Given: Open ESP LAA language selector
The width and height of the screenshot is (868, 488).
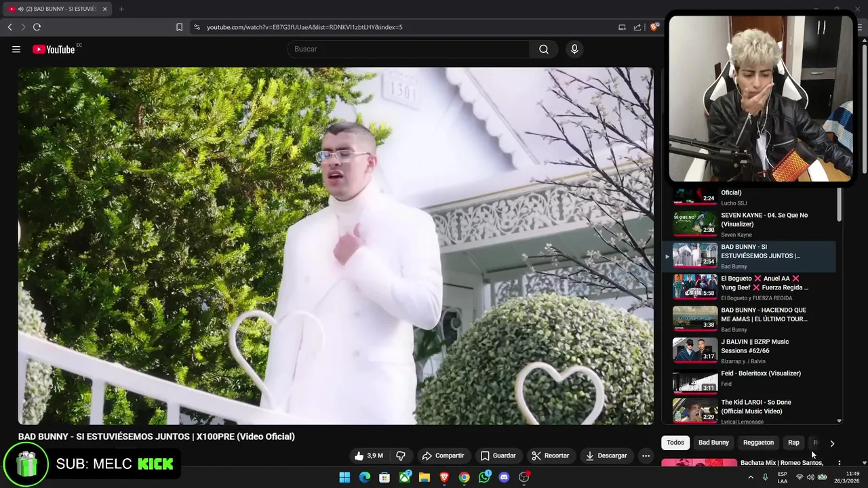Looking at the screenshot, I should click(783, 477).
